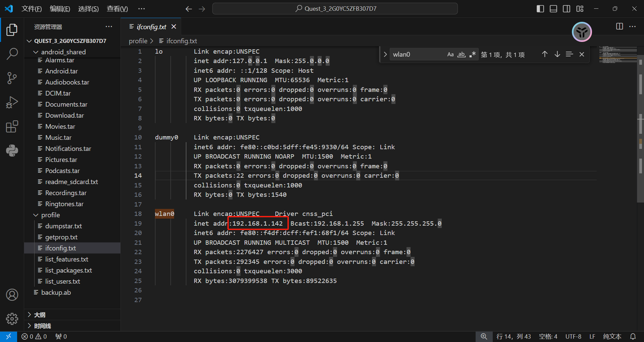
Task: Open the Source Control view
Action: tap(12, 78)
